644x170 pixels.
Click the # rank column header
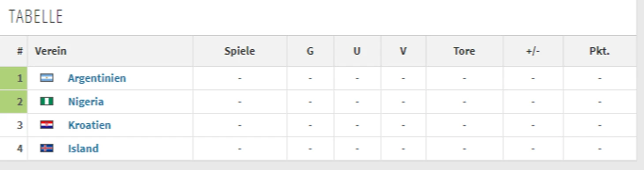click(x=19, y=51)
